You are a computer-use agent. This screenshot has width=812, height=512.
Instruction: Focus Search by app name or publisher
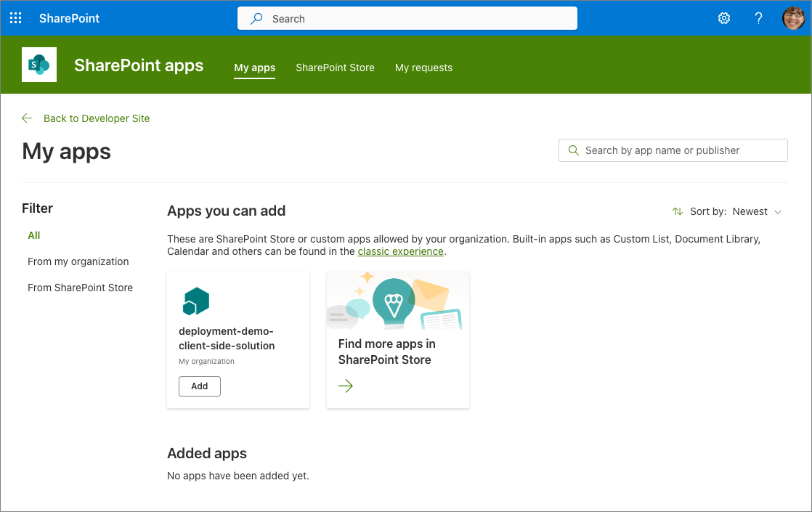(673, 150)
